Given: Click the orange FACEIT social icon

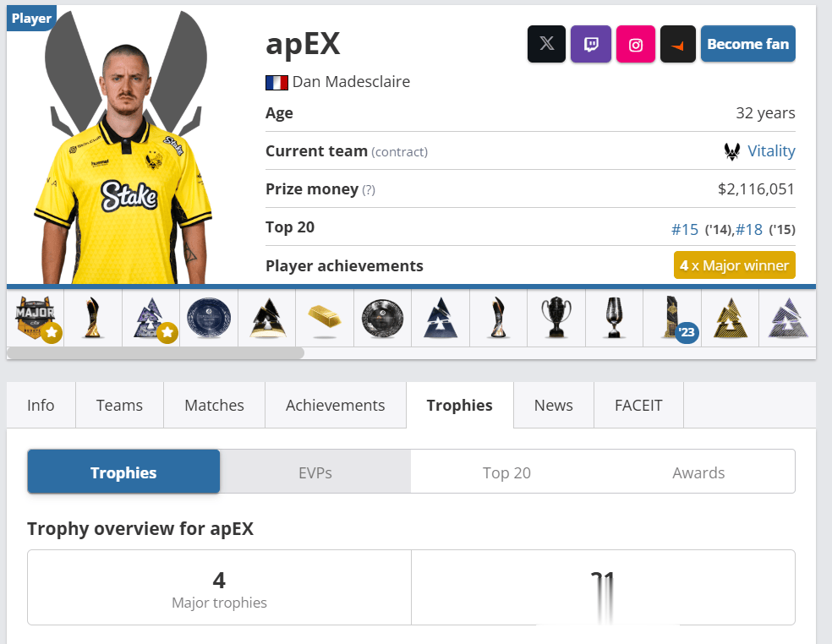Looking at the screenshot, I should tap(678, 44).
